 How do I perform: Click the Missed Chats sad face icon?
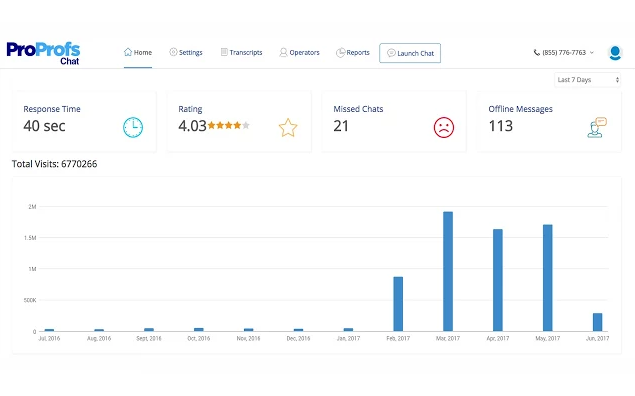[x=444, y=128]
